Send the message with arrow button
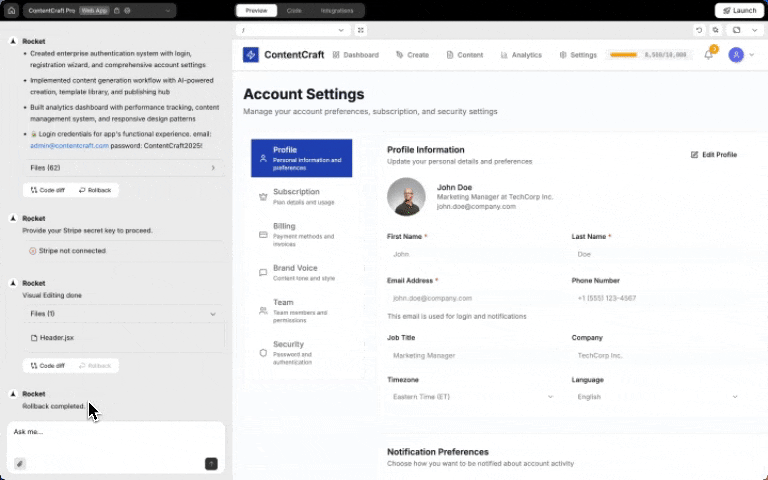 (211, 464)
